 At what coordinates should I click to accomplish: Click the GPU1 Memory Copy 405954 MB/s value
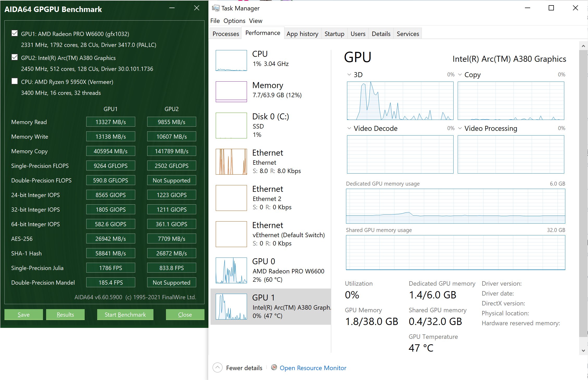pos(111,151)
